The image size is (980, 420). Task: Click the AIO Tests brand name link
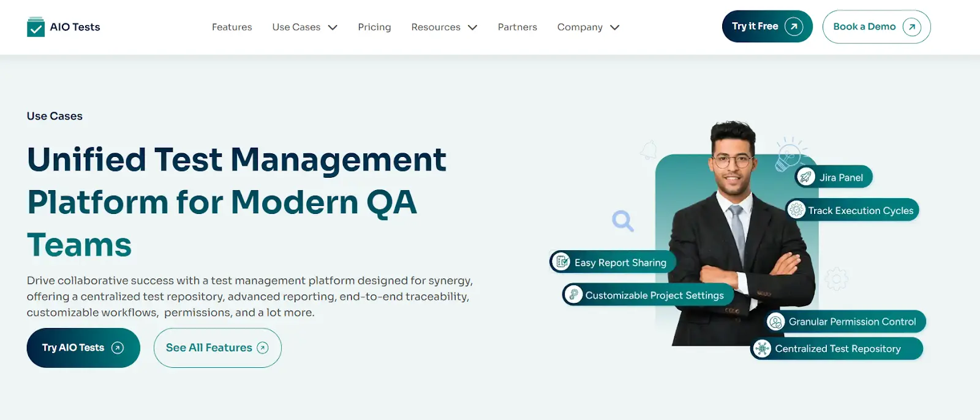(x=75, y=27)
